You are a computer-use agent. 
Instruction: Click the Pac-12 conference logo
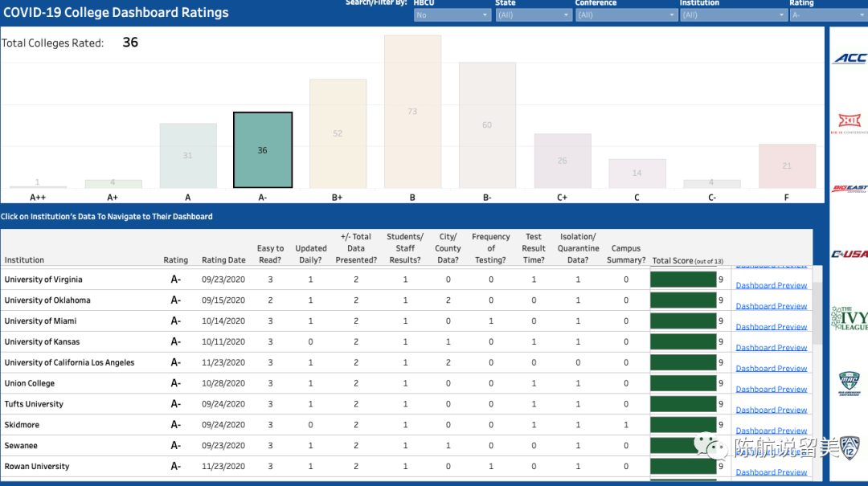(849, 448)
